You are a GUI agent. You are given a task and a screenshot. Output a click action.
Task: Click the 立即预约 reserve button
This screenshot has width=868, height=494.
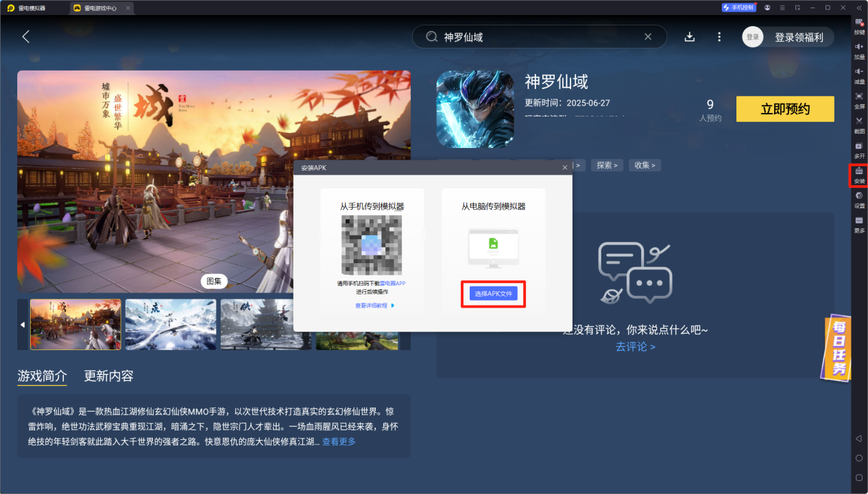(x=785, y=109)
